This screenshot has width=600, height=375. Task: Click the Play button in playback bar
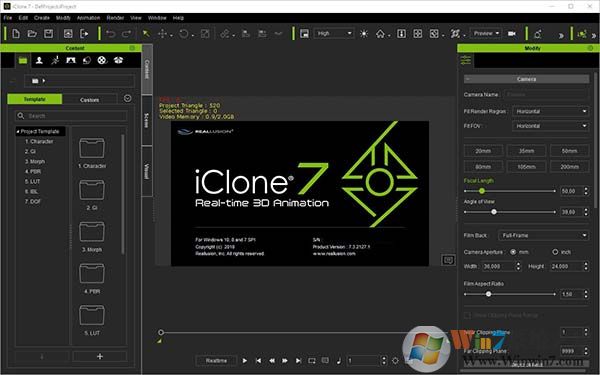tap(245, 360)
